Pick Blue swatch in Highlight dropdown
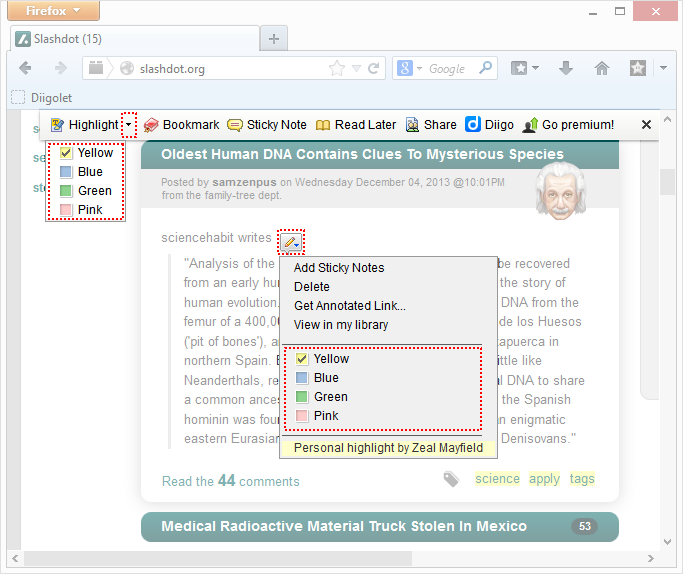The height and width of the screenshot is (574, 683). coord(66,172)
